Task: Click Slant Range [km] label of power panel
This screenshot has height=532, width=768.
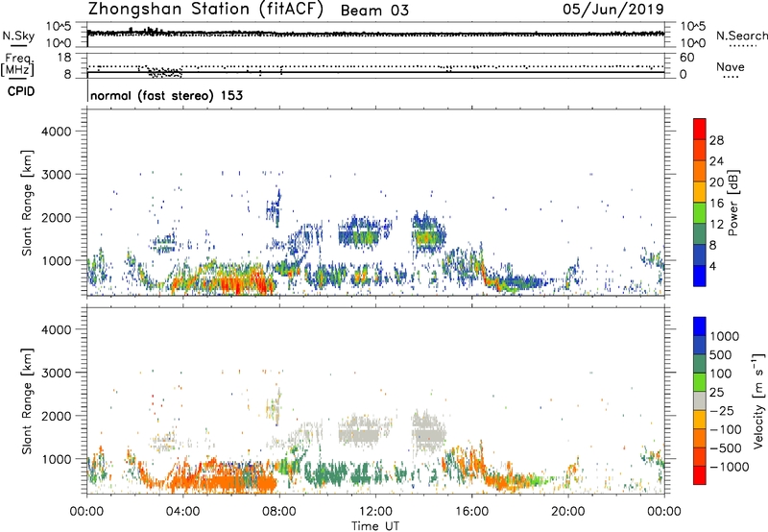Action: tap(27, 203)
